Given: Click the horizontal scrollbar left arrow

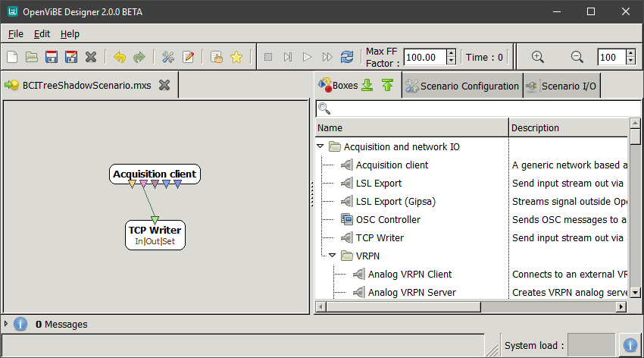Looking at the screenshot, I should coord(320,306).
